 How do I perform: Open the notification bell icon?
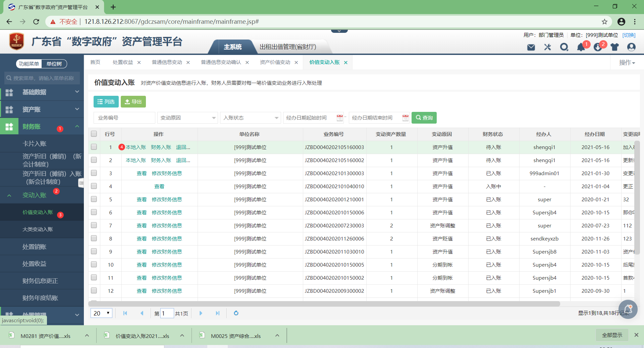tap(581, 47)
